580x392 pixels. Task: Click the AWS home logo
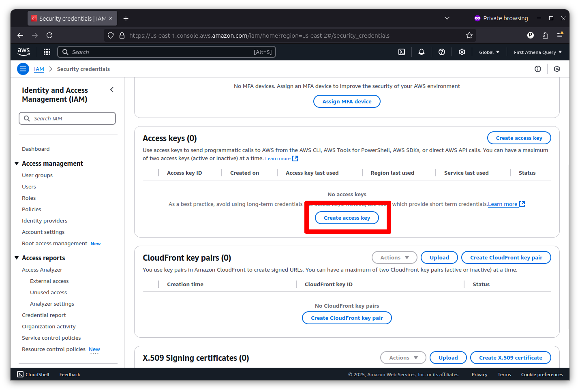pos(24,52)
